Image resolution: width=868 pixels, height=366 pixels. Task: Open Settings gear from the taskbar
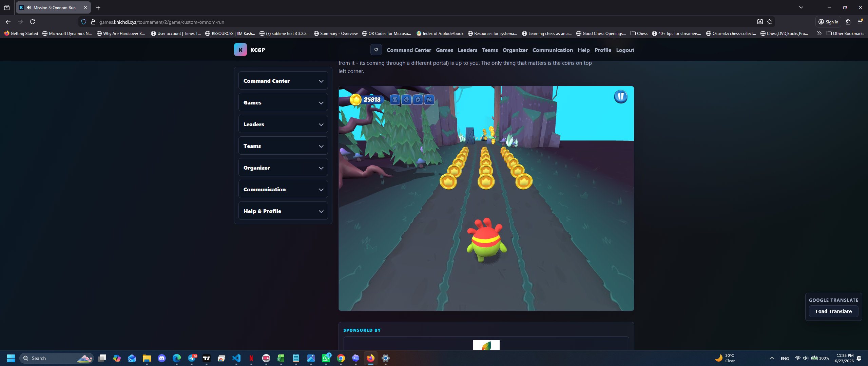click(386, 358)
